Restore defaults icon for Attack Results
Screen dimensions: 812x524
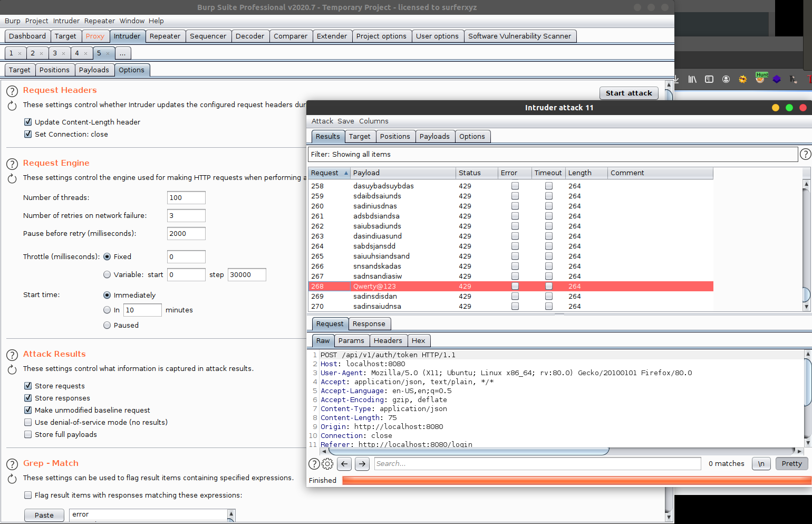click(x=12, y=370)
